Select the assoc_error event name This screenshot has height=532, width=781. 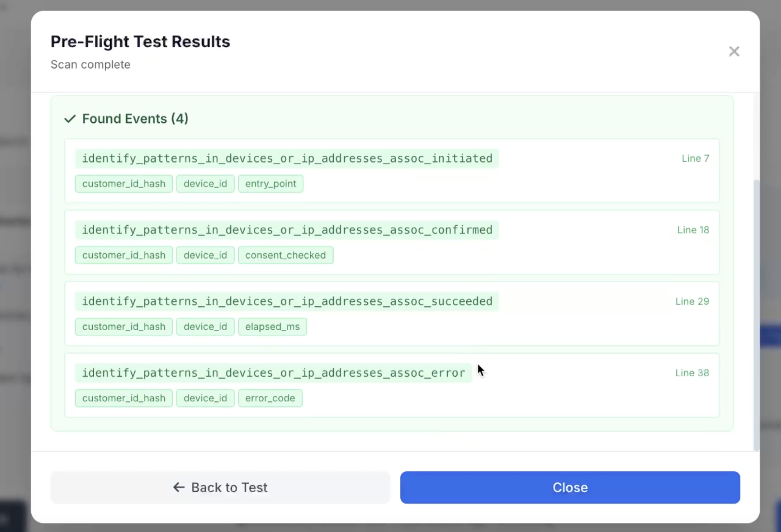[274, 373]
